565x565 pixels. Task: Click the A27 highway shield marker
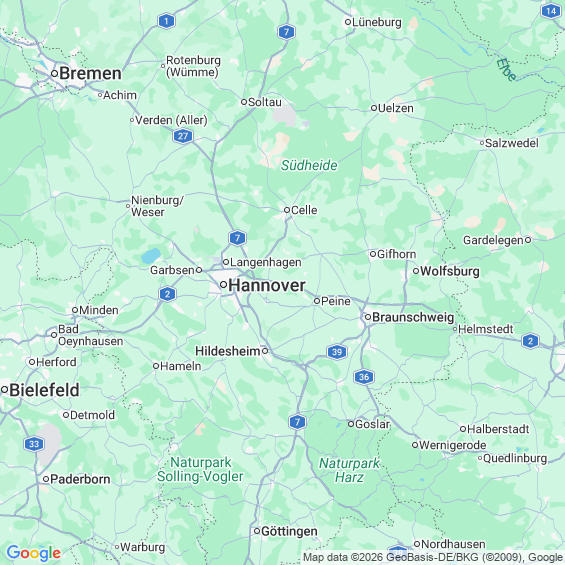pyautogui.click(x=183, y=136)
